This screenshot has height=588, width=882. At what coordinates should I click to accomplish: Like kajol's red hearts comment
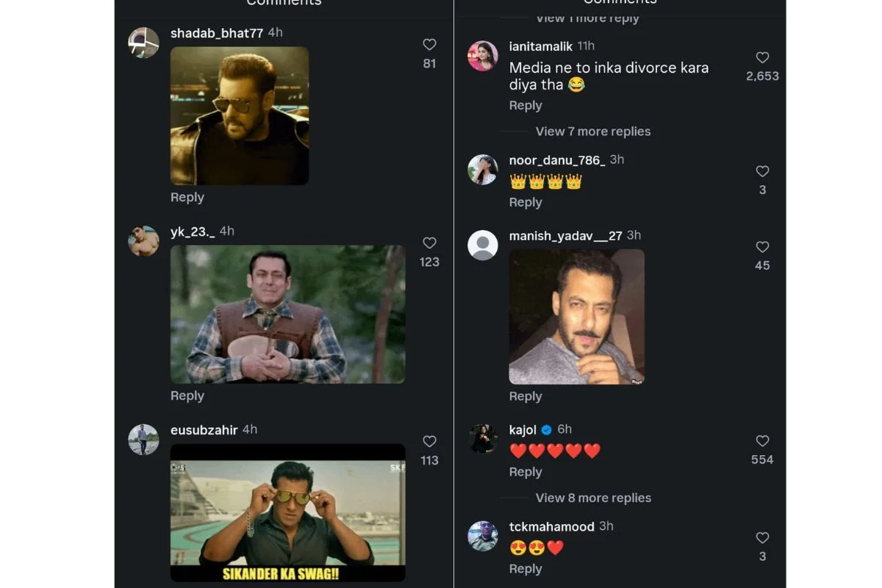762,441
